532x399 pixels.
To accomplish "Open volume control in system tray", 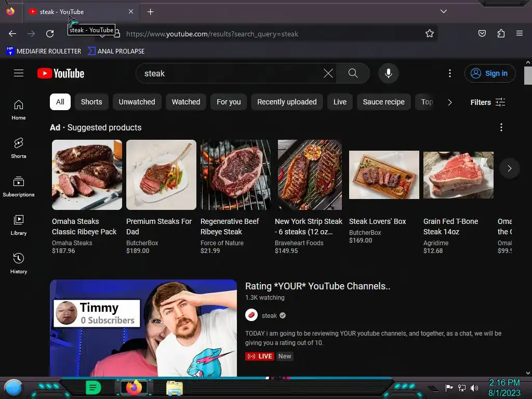I will (474, 388).
